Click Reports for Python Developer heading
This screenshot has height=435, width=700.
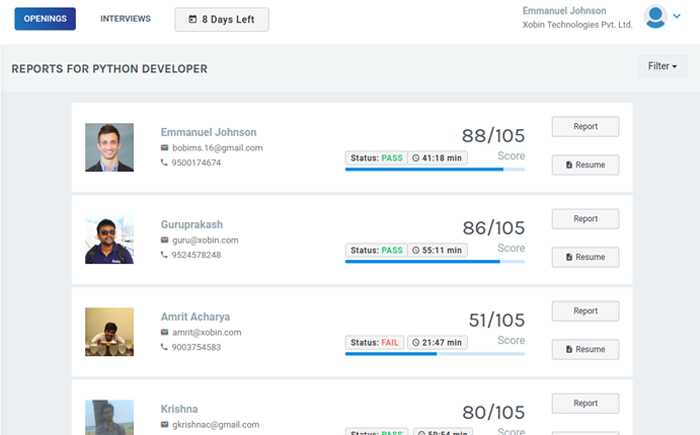(x=109, y=69)
